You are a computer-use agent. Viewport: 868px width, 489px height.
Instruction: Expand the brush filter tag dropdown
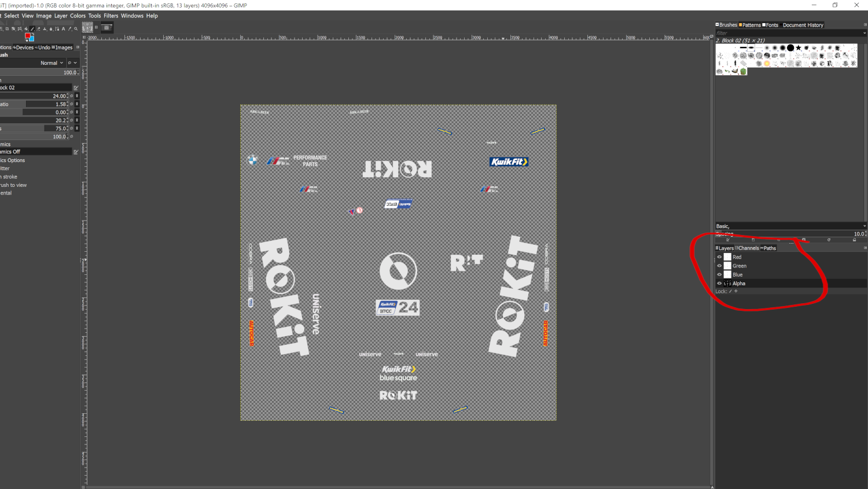tap(865, 33)
